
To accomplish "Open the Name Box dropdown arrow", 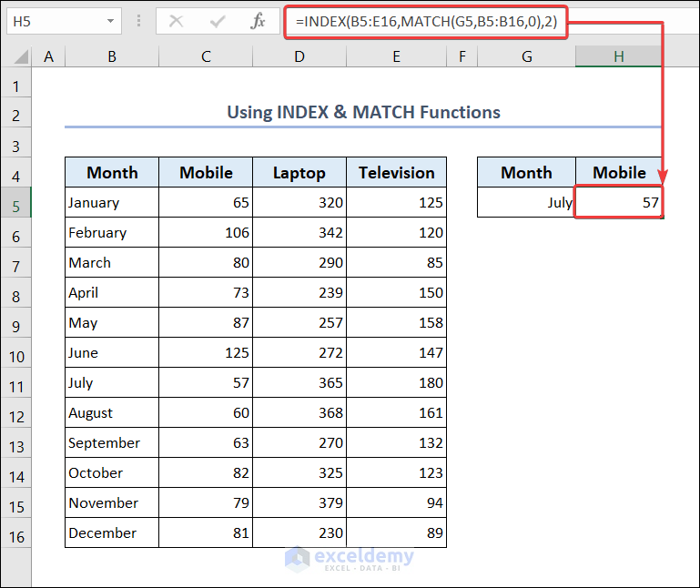I will coord(110,21).
